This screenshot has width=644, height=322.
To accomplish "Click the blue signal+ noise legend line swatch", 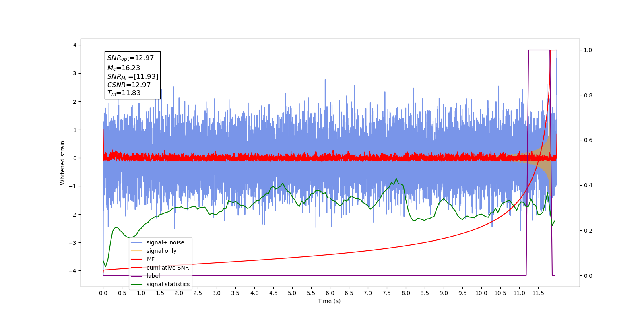I will 137,242.
